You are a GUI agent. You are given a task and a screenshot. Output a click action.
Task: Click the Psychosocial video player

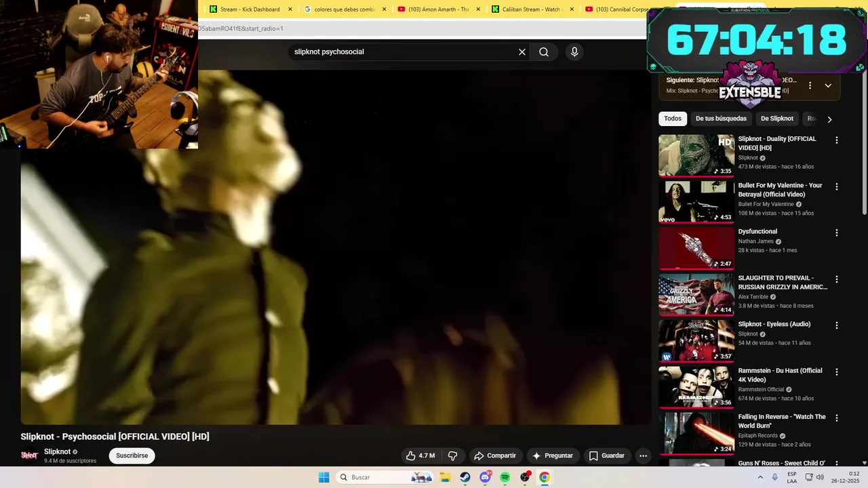(336, 247)
